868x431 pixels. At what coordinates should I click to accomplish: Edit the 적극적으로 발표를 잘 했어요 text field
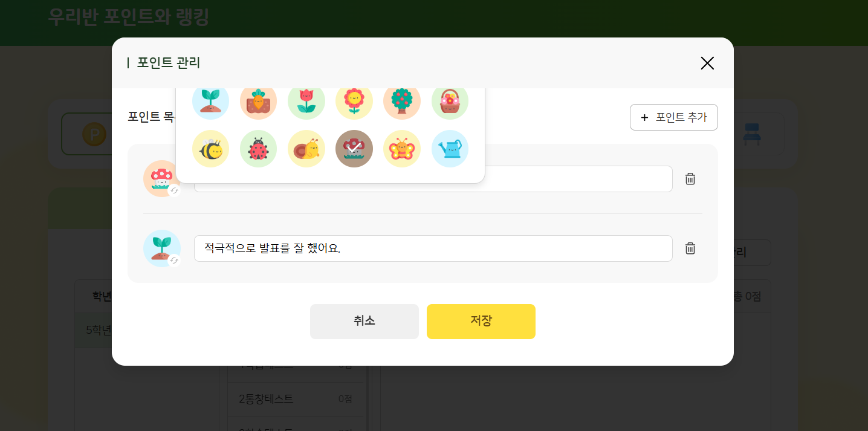pyautogui.click(x=433, y=248)
